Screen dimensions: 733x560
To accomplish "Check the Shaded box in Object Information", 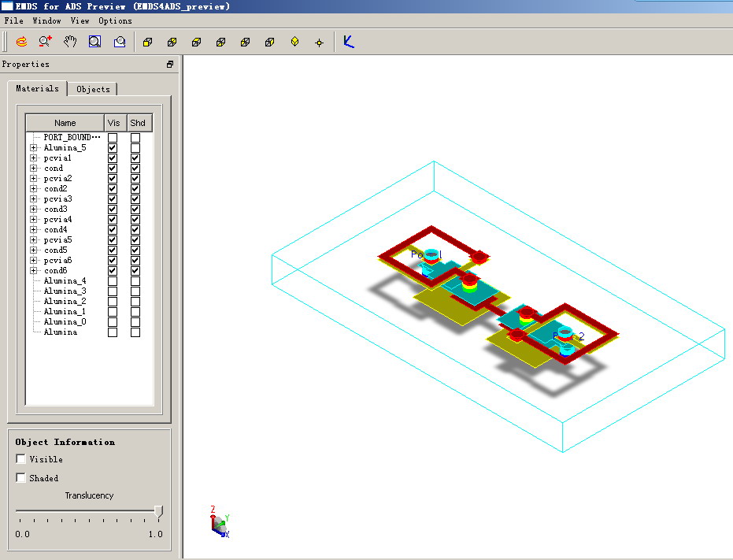I will [20, 477].
